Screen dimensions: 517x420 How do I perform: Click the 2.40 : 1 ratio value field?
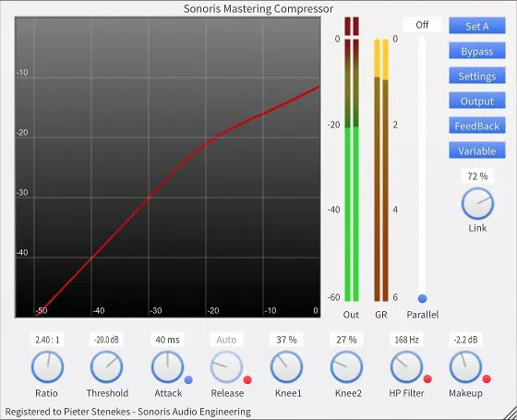point(47,340)
